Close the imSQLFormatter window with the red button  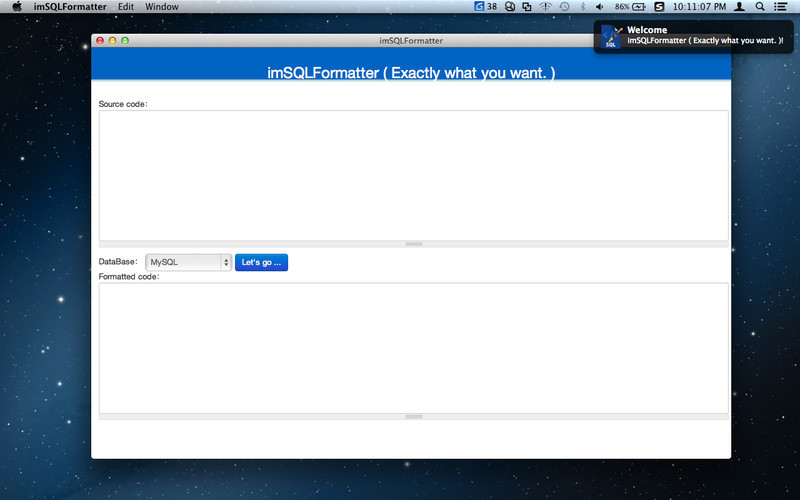tap(100, 40)
